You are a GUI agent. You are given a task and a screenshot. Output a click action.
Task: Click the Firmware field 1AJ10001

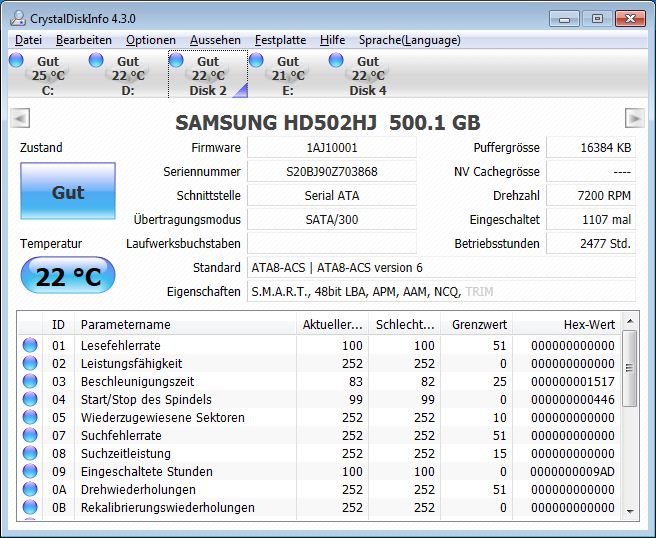click(x=332, y=148)
